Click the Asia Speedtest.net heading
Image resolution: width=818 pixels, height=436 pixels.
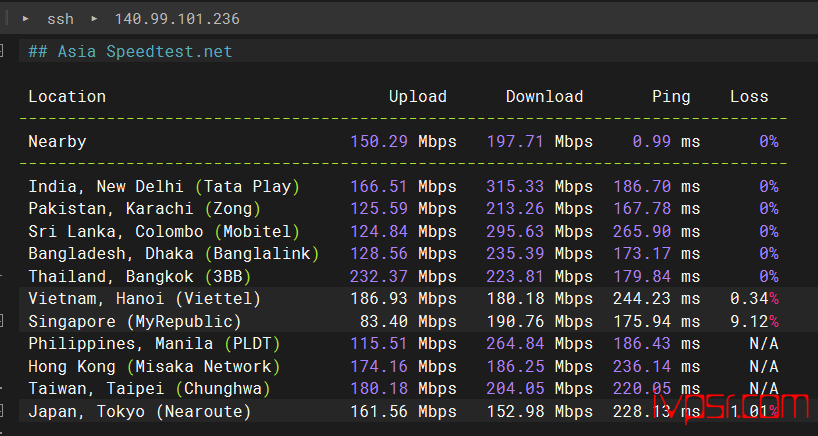pos(130,51)
